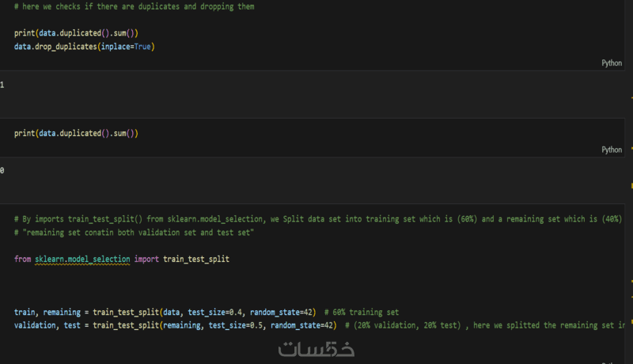Image resolution: width=633 pixels, height=364 pixels.
Task: Click the Python language label of the drop_duplicates cell
Action: [x=612, y=63]
